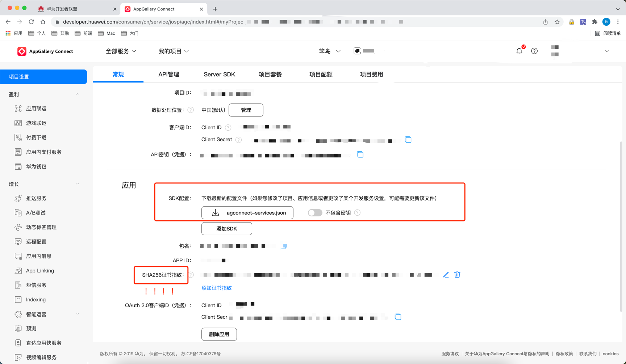Open 隐私政策 footer link

(564, 354)
